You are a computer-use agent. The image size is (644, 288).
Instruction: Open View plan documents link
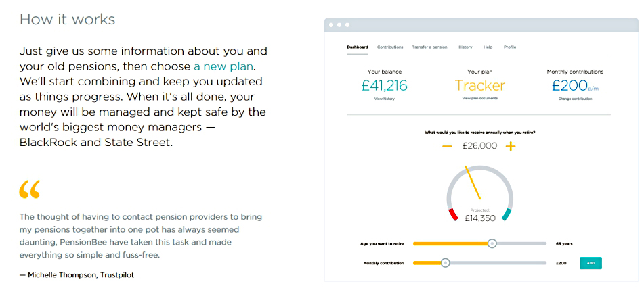[x=479, y=99]
